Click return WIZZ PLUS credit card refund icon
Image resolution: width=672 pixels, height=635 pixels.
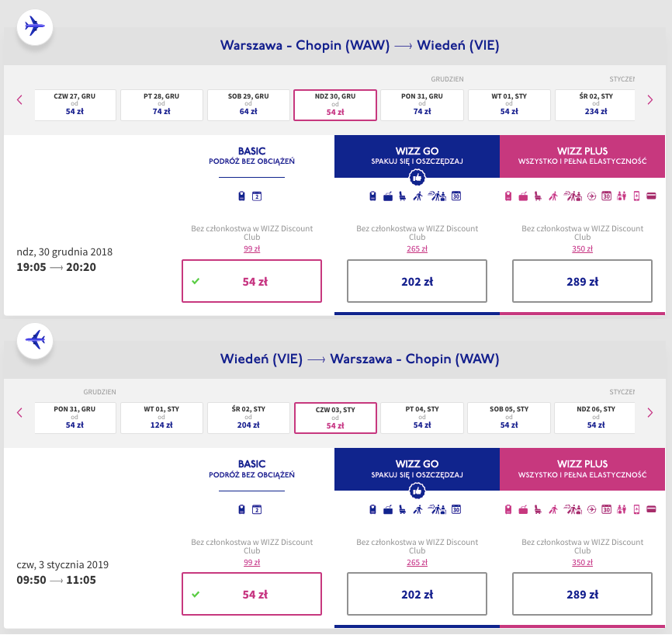651,510
